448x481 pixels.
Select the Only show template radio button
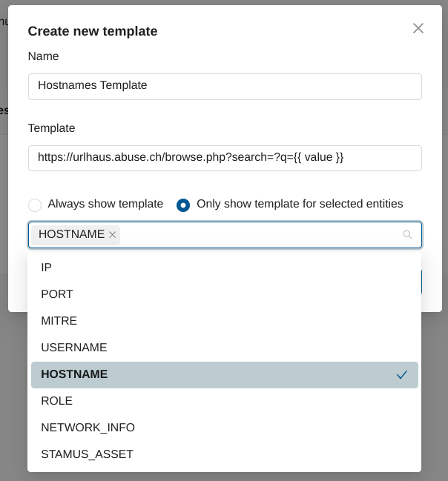183,205
